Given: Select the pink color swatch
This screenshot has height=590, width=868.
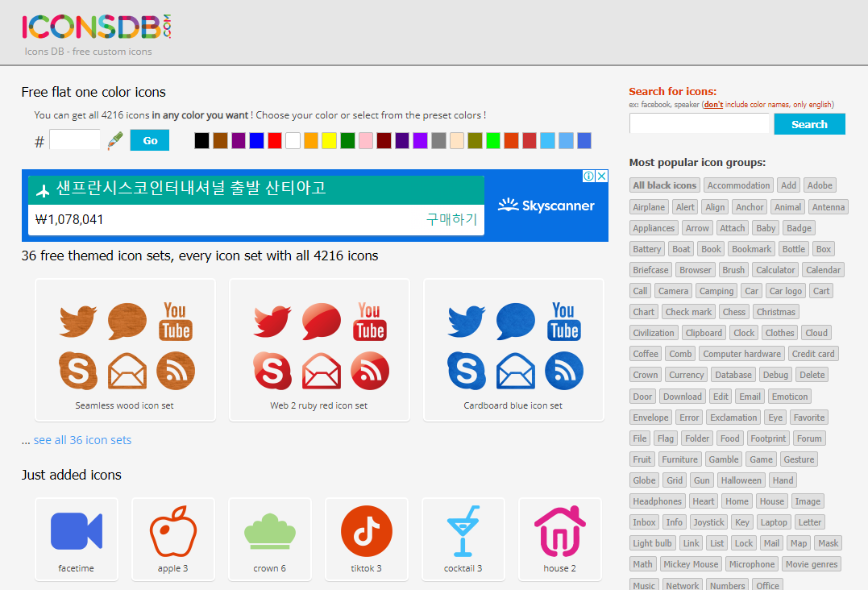Looking at the screenshot, I should click(366, 140).
